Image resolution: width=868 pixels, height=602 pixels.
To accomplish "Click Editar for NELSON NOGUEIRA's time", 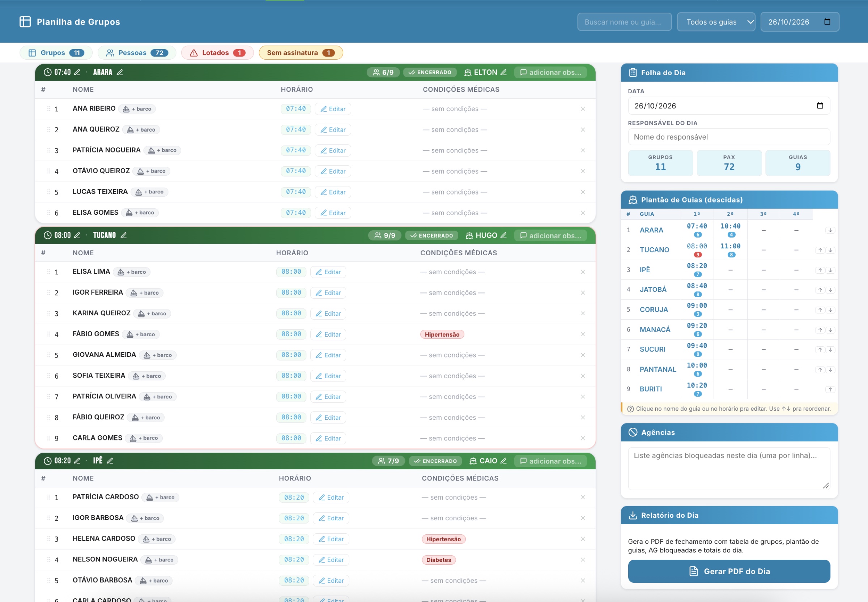I will 331,560.
